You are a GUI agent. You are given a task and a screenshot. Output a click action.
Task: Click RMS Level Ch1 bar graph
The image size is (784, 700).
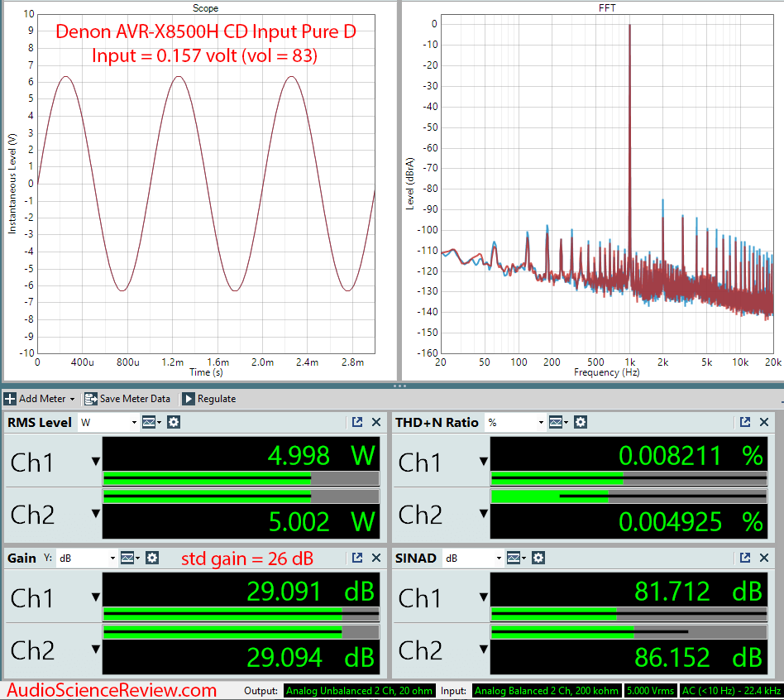pyautogui.click(x=241, y=479)
